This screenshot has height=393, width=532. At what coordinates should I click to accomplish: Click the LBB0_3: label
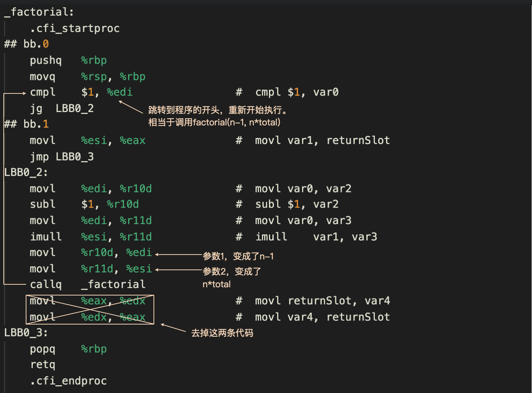(x=26, y=333)
